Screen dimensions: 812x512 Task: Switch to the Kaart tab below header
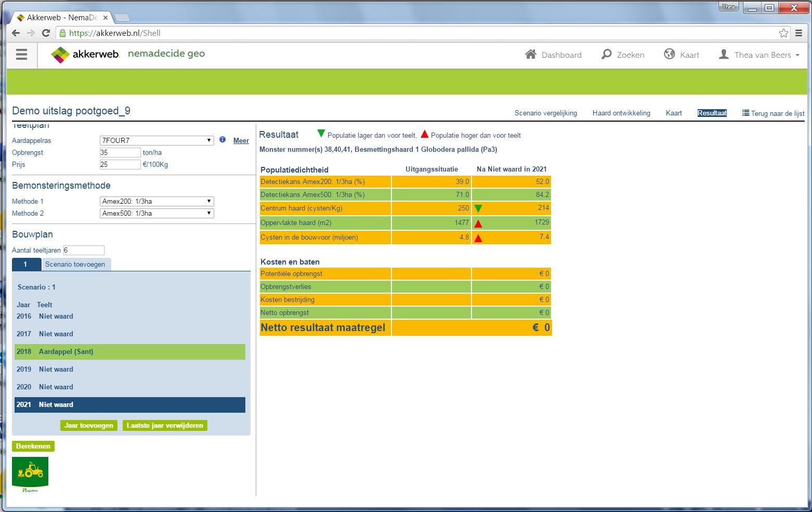[674, 113]
